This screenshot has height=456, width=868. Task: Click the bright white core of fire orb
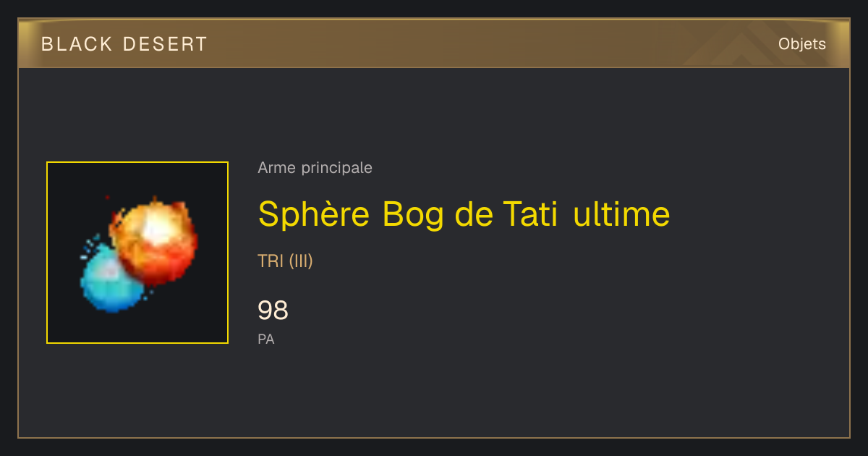[x=155, y=230]
